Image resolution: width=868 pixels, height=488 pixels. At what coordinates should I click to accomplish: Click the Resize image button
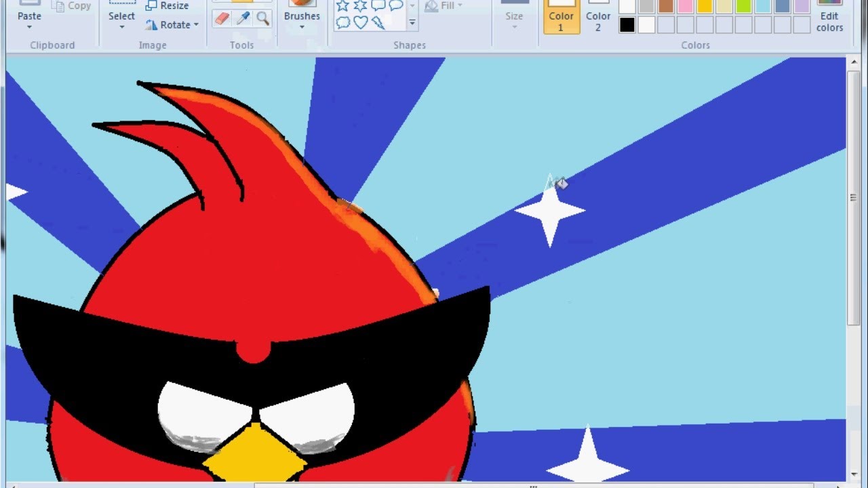(x=167, y=5)
